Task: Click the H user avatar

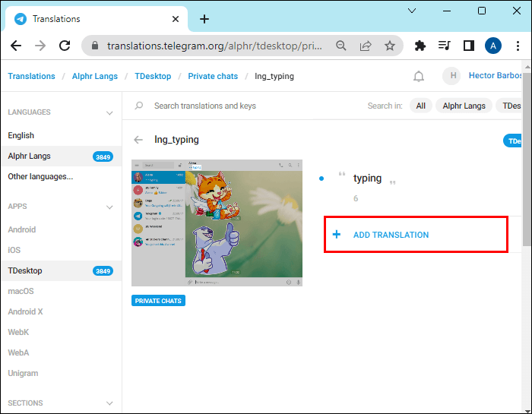Action: coord(451,76)
